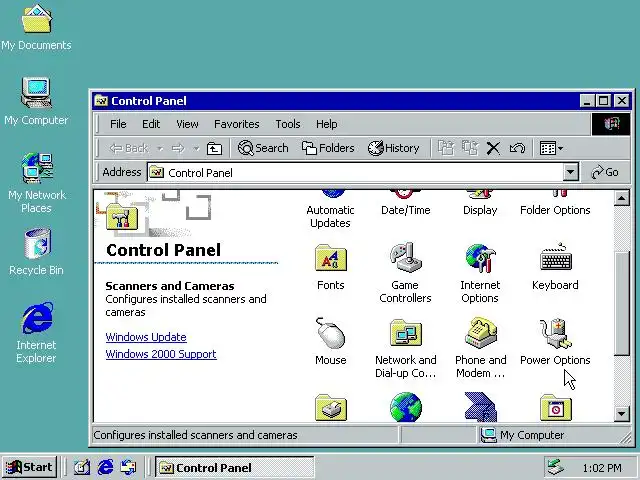The width and height of the screenshot is (640, 480).
Task: Open the Mouse applet
Action: point(331,333)
